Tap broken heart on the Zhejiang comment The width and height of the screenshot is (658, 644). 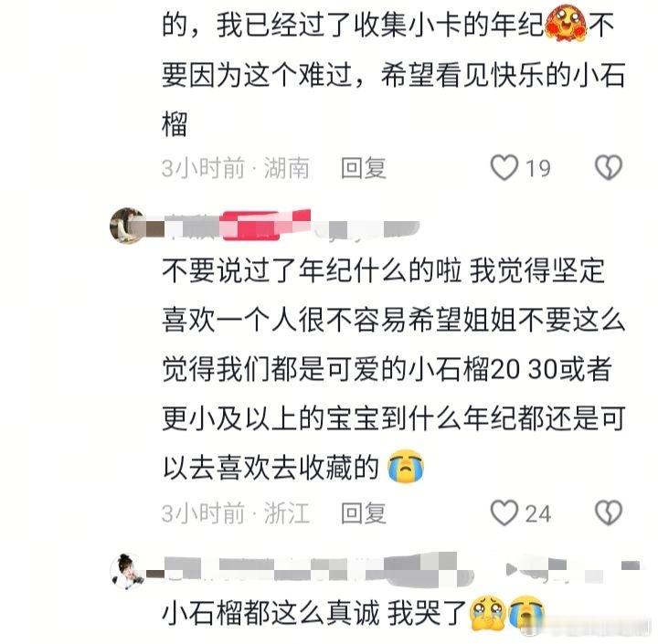click(609, 512)
